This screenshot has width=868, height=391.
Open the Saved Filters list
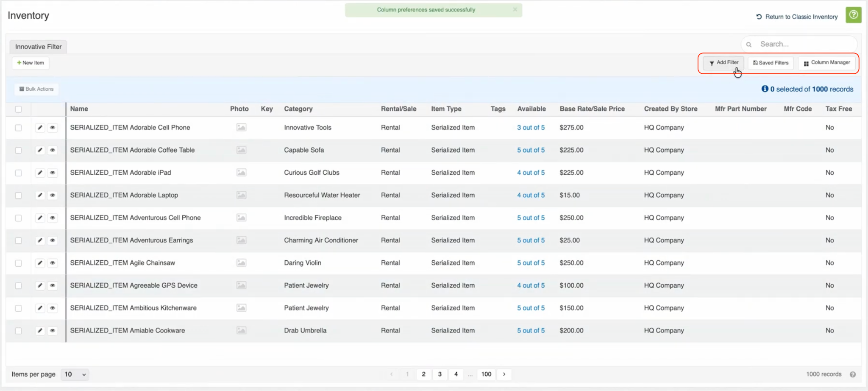click(771, 63)
